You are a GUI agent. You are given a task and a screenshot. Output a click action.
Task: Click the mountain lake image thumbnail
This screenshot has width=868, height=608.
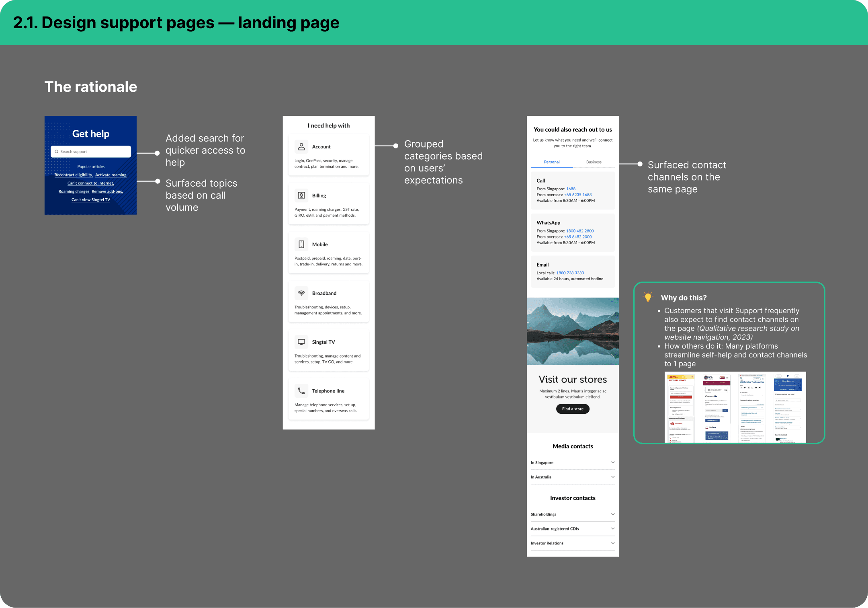tap(573, 331)
